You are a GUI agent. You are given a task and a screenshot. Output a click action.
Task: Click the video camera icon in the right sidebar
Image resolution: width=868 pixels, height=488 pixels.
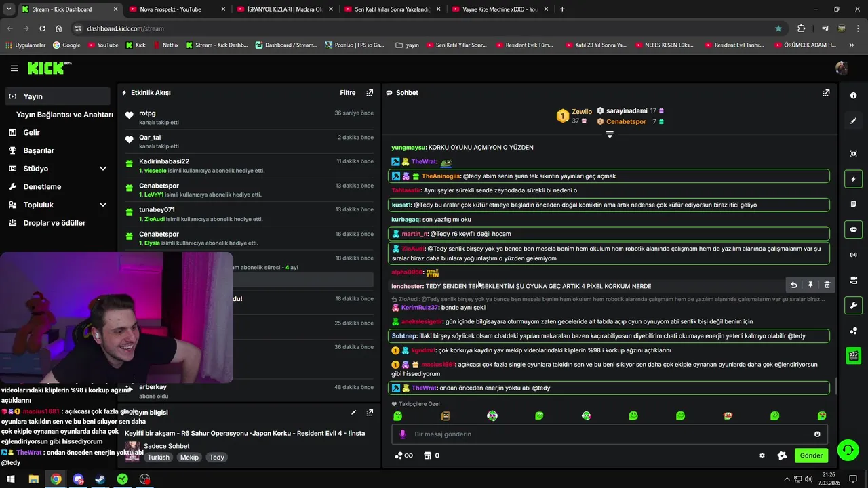point(853,280)
